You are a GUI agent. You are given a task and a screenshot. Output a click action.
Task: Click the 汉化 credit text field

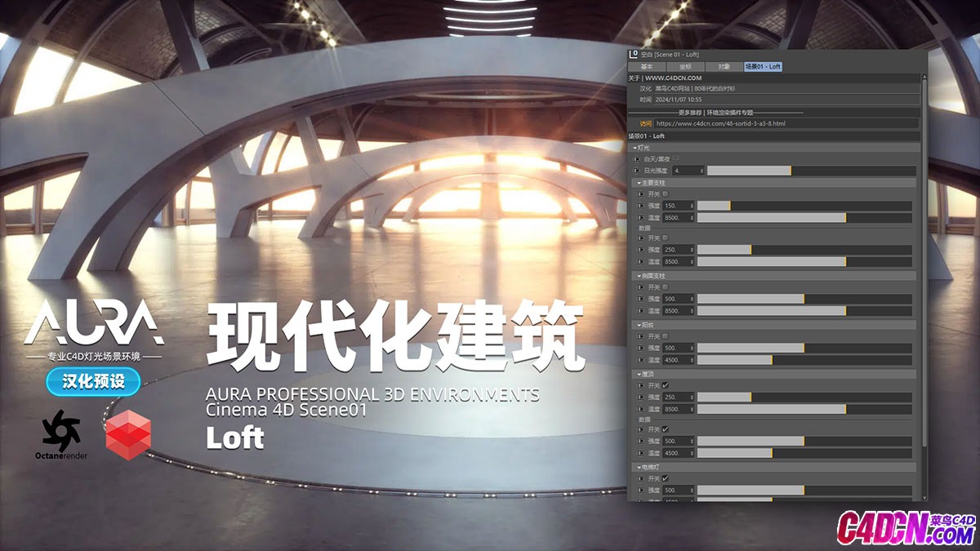point(786,87)
